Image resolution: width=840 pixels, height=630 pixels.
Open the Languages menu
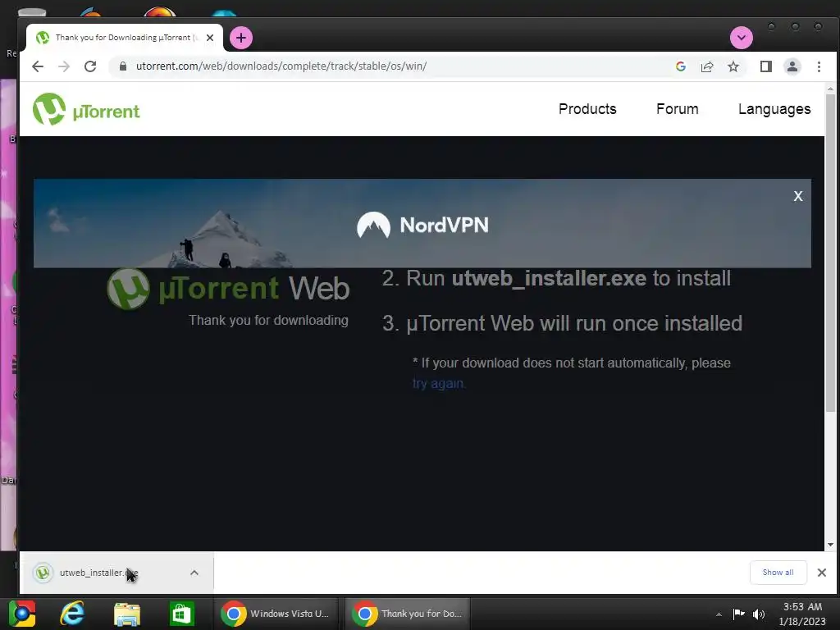[774, 109]
